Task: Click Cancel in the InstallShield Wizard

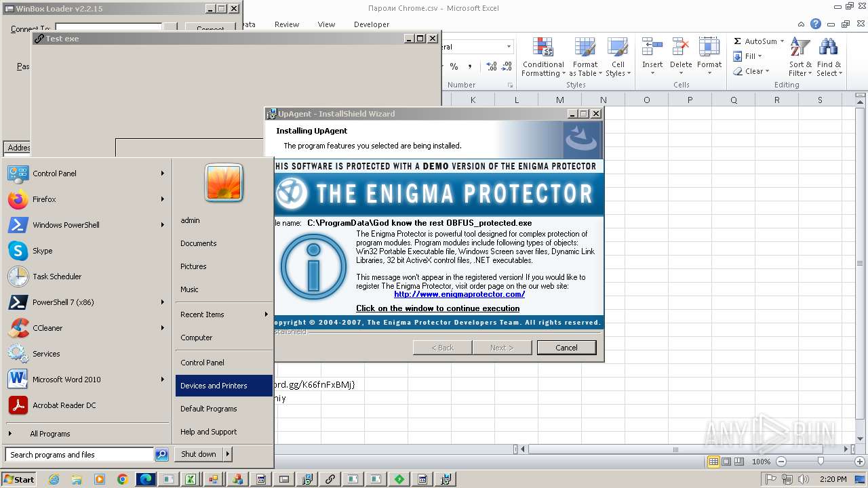Action: [x=566, y=348]
